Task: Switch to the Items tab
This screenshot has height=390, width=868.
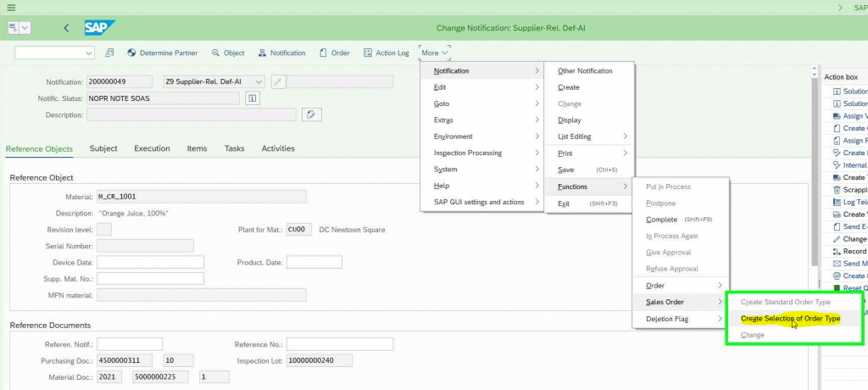Action: (197, 148)
